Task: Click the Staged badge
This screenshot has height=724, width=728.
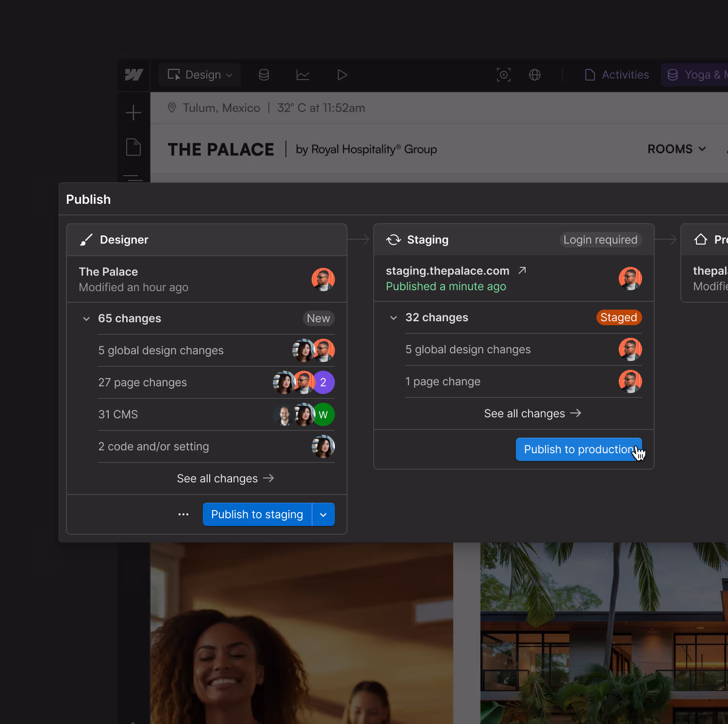Action: tap(619, 317)
